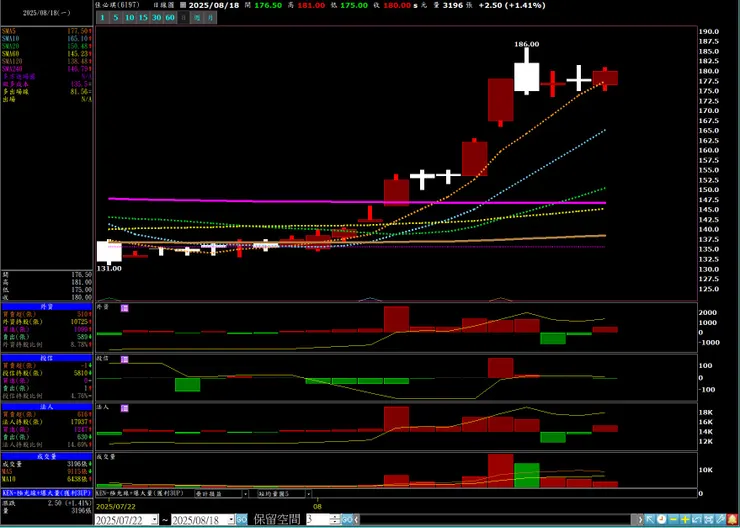
Task: Click the SMA240 legend row
Action: [47, 69]
